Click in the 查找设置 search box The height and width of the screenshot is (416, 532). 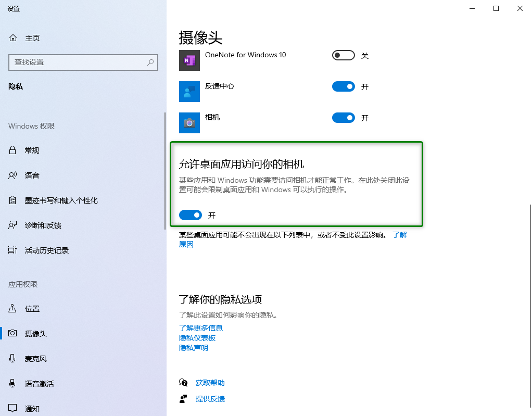83,62
